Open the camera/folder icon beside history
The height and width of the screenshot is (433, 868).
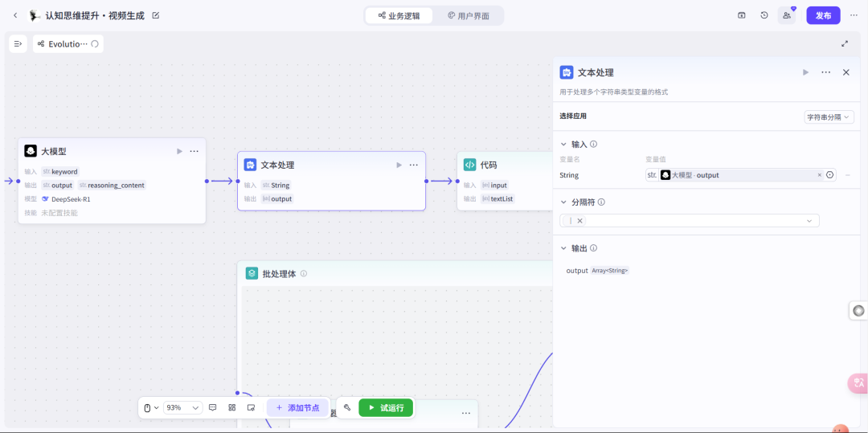[741, 15]
